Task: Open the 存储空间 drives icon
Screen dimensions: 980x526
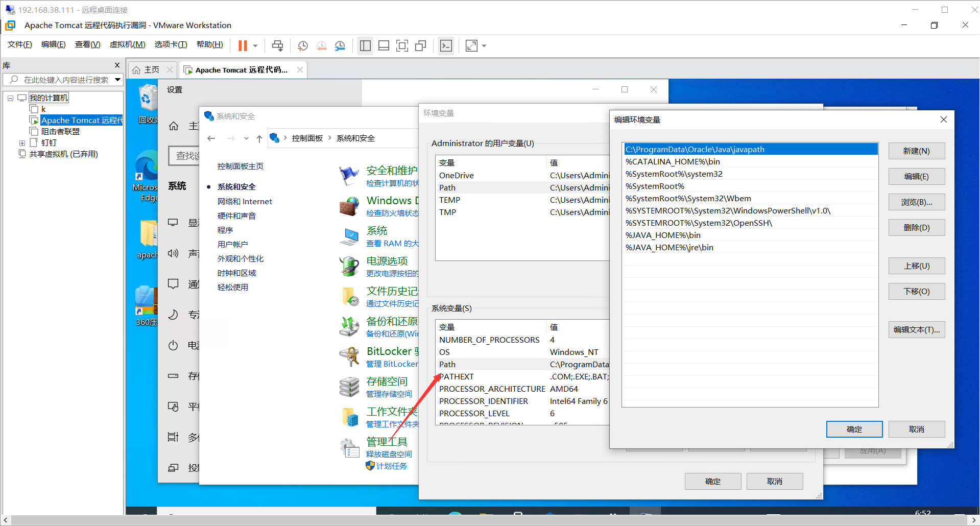Action: click(x=349, y=387)
